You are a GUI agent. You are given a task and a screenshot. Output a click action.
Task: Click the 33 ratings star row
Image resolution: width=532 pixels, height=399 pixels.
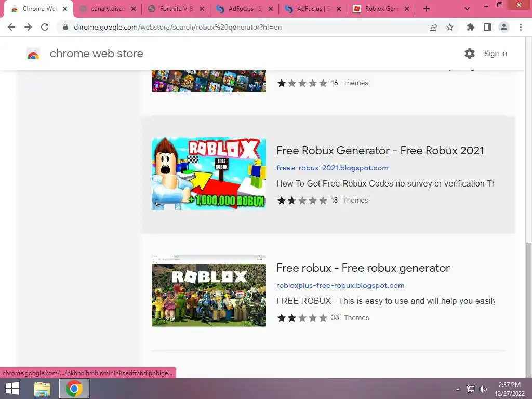pos(302,318)
